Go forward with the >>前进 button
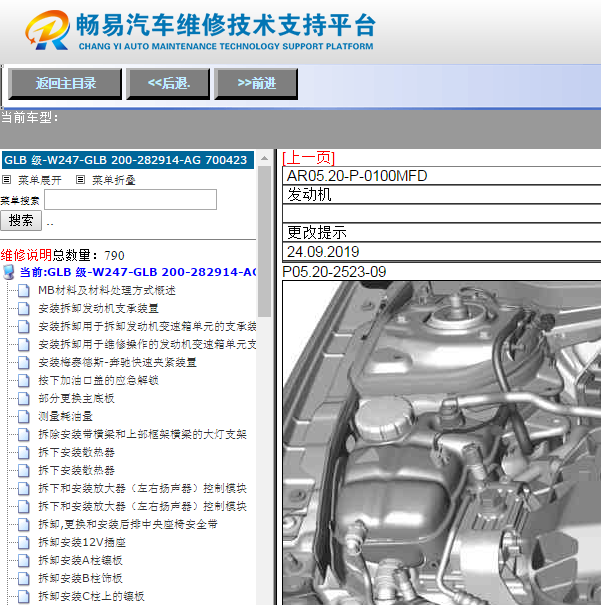This screenshot has width=601, height=605. click(256, 84)
